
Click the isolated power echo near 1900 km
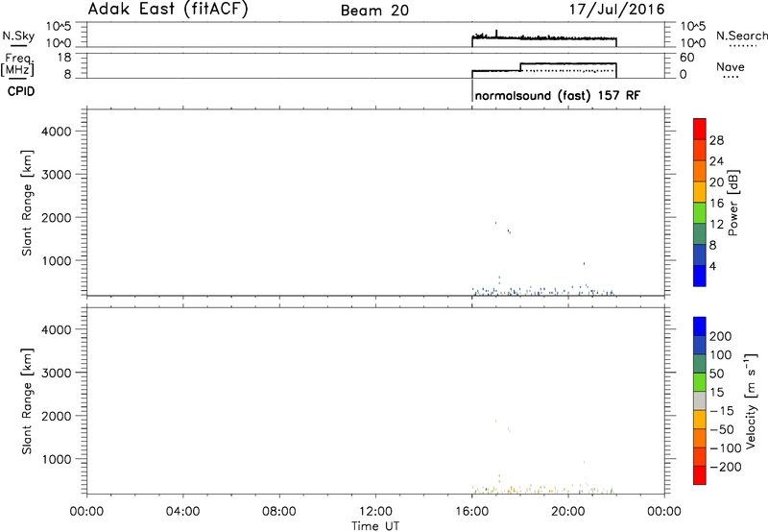click(495, 223)
